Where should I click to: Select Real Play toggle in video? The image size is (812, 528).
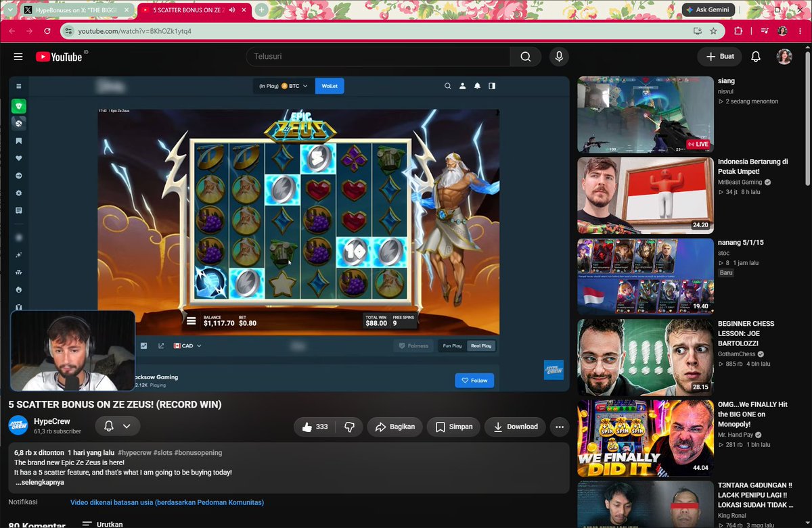click(481, 345)
